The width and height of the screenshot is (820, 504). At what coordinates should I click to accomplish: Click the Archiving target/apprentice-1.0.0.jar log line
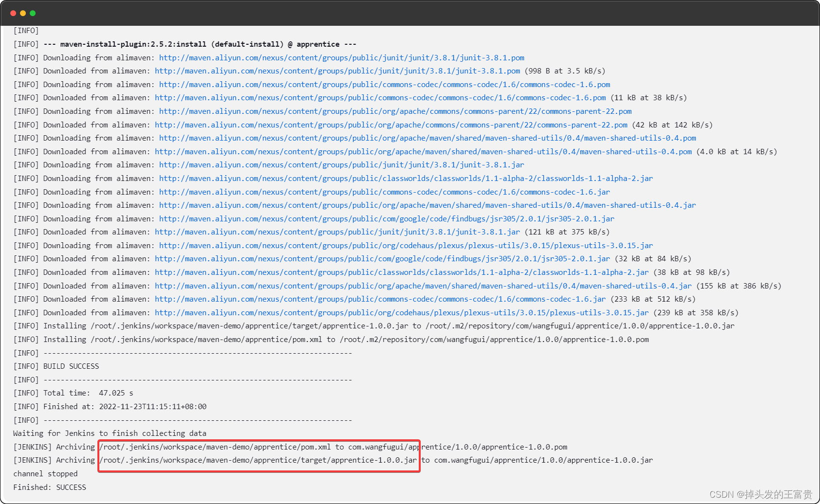coord(333,460)
